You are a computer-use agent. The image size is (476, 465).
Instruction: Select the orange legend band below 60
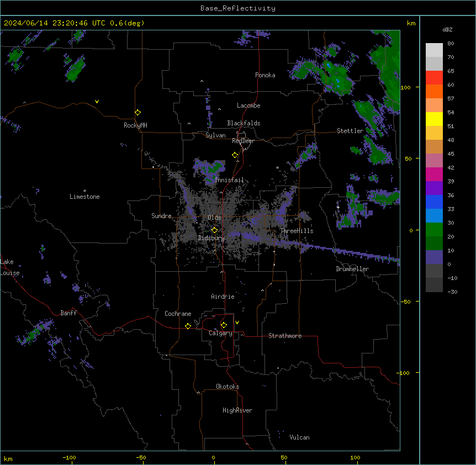tap(434, 91)
